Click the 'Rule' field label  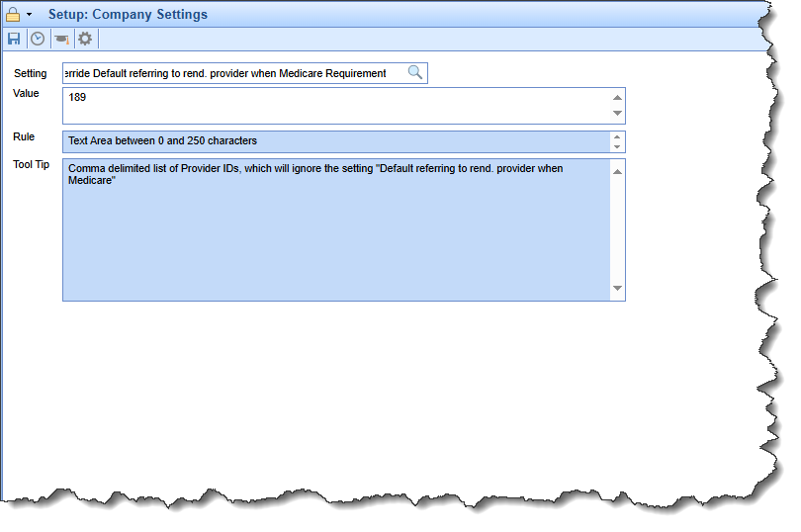point(24,137)
